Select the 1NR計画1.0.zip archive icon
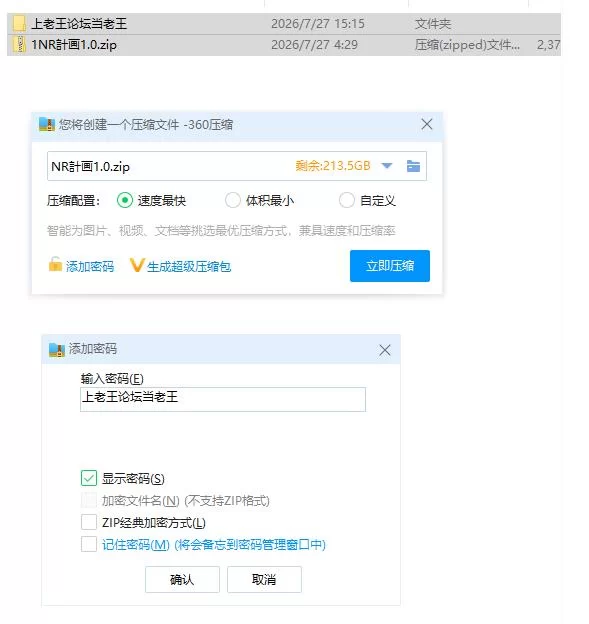589x624 pixels. pos(19,45)
